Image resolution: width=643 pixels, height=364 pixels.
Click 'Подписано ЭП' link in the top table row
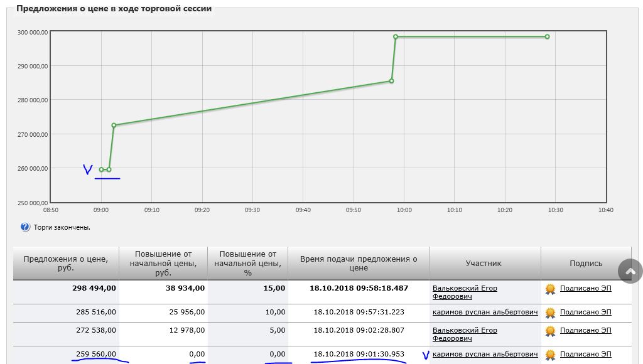point(585,289)
